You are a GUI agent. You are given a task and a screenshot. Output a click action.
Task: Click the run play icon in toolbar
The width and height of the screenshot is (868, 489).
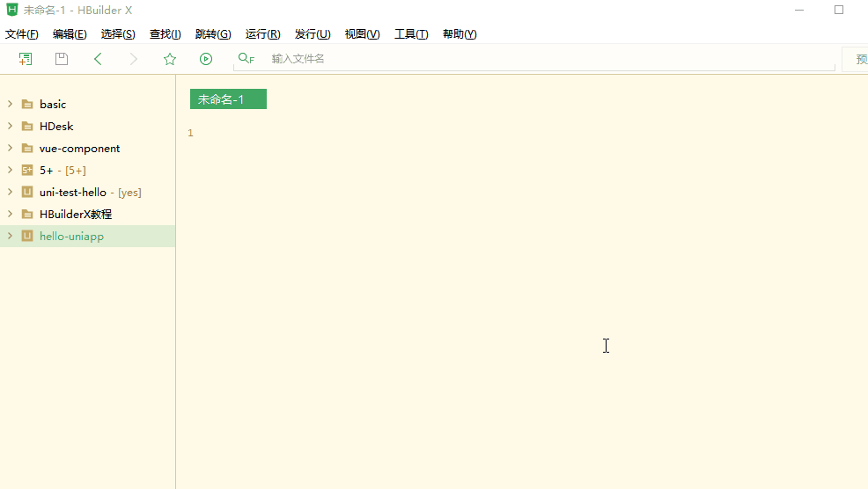206,59
